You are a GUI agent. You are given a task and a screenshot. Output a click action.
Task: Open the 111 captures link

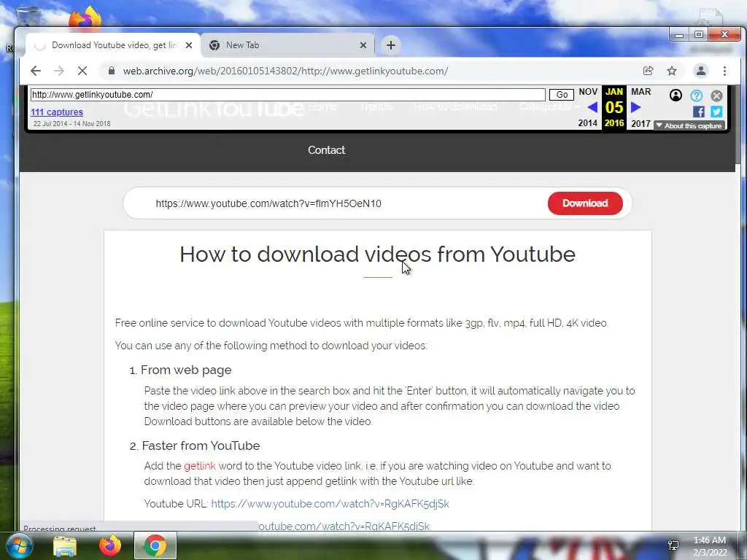coord(57,112)
